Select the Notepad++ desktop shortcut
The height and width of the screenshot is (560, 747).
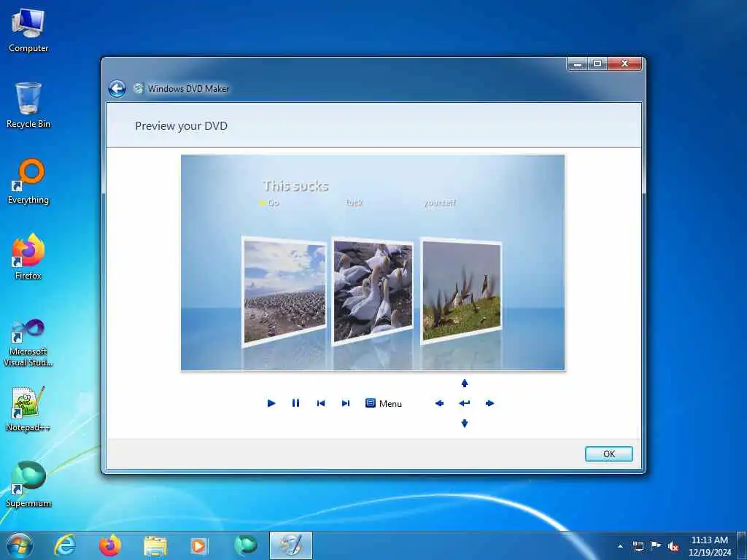point(28,409)
